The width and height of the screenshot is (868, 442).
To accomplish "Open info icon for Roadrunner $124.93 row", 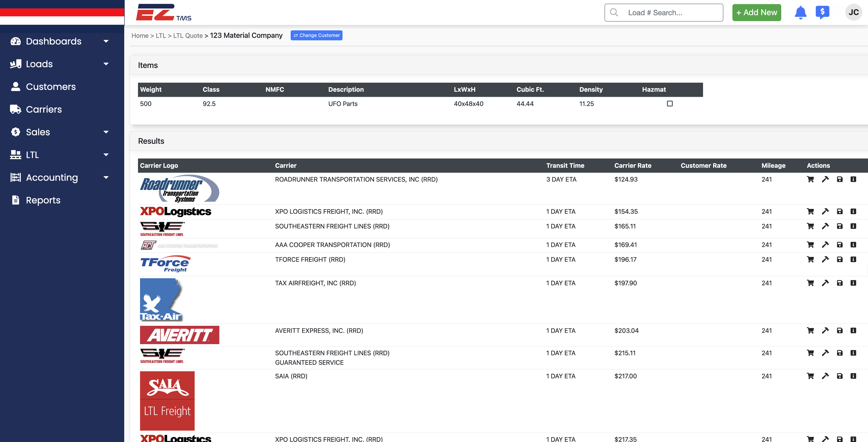I will pos(853,179).
